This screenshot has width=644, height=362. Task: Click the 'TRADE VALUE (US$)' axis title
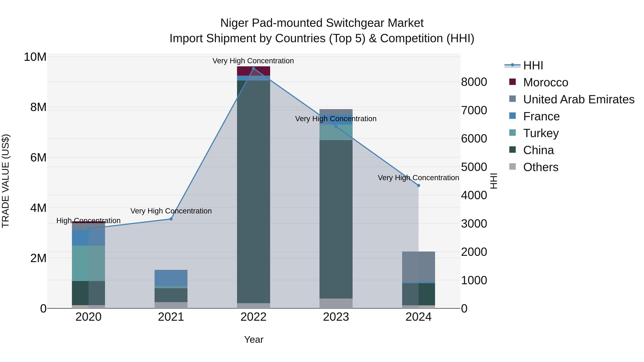[x=6, y=181]
